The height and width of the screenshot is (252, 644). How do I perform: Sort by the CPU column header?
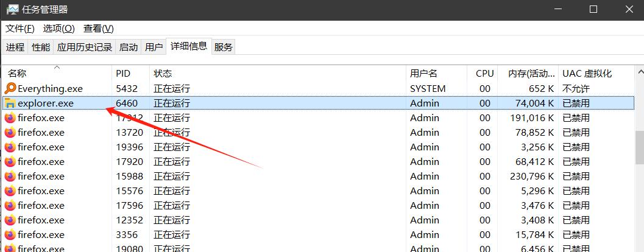(482, 73)
